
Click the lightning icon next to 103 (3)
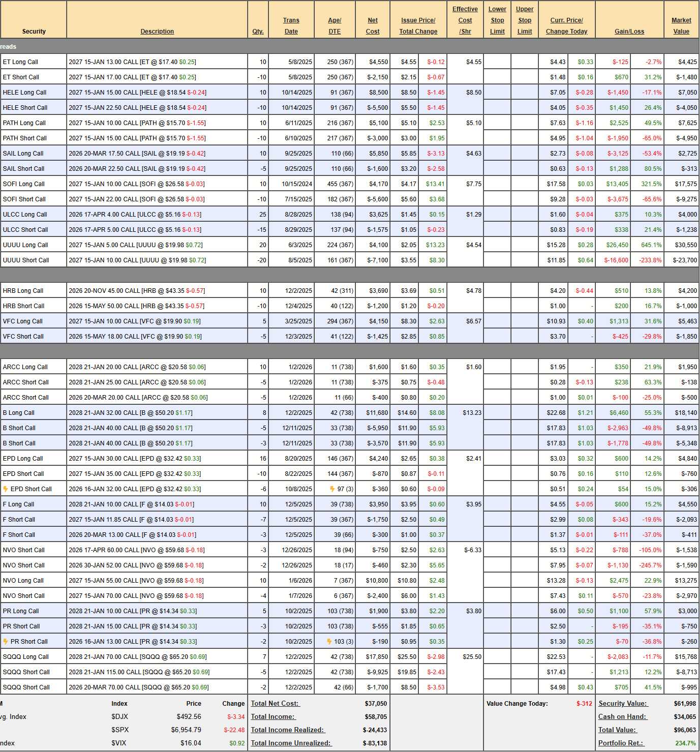tap(329, 642)
